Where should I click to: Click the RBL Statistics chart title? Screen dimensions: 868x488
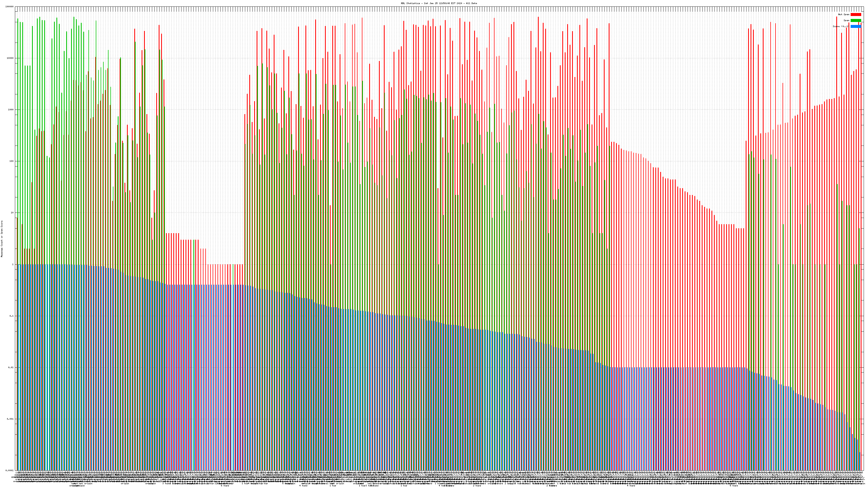pyautogui.click(x=439, y=3)
